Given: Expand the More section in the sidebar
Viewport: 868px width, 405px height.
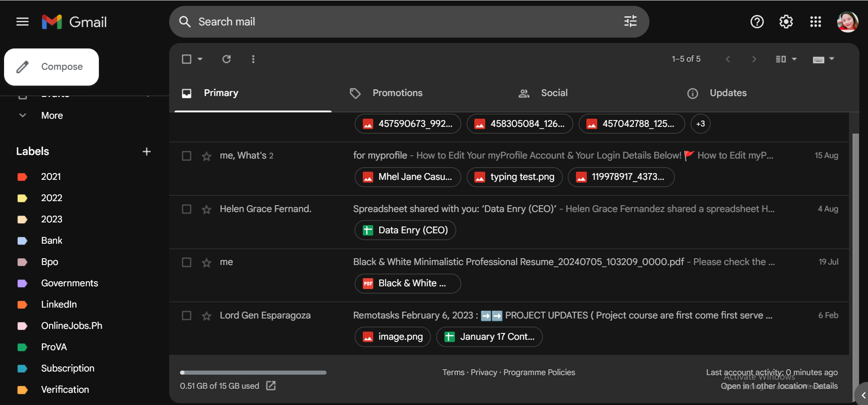Looking at the screenshot, I should 23,116.
